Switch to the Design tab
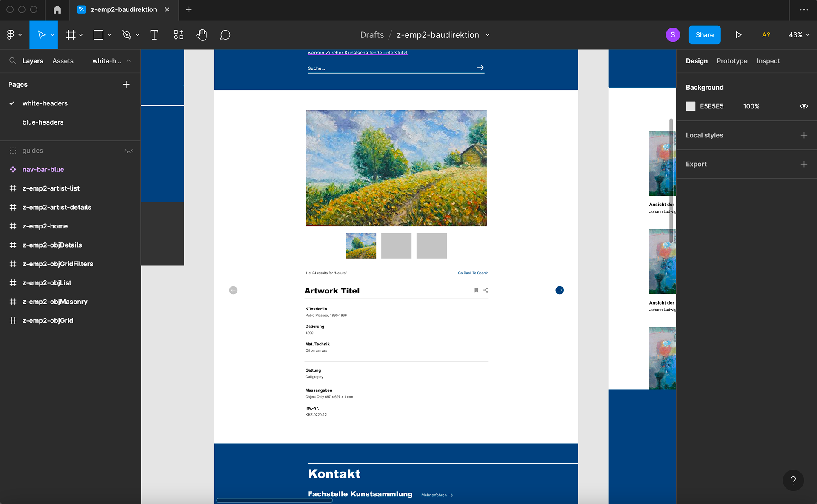 (697, 61)
